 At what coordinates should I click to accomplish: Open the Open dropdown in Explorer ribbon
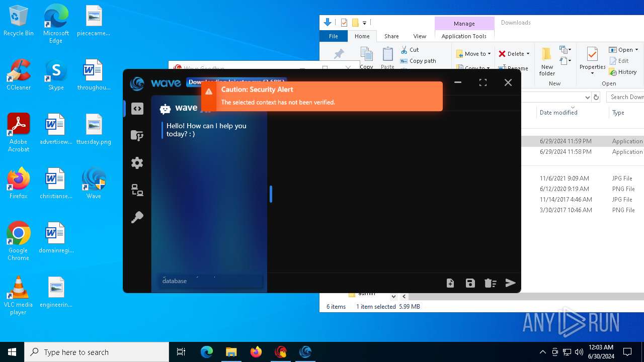click(623, 50)
